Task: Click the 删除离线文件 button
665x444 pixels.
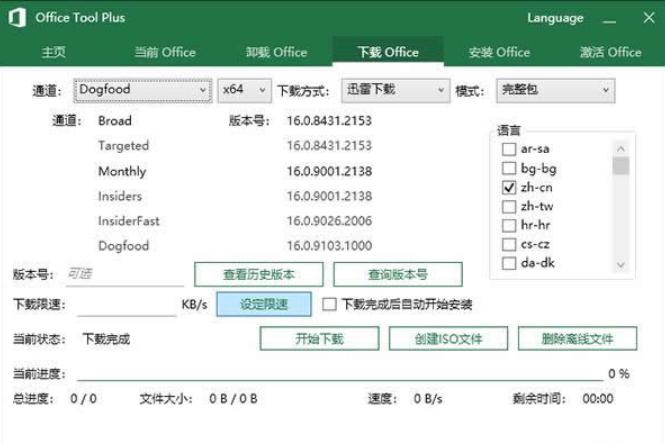Action: point(577,338)
